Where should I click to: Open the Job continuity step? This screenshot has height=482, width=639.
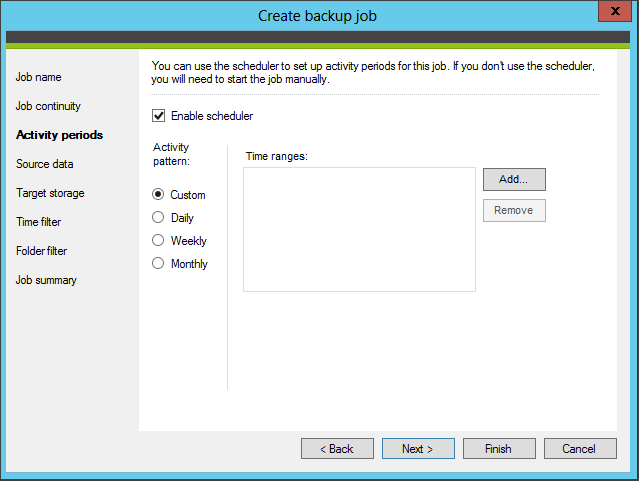48,106
